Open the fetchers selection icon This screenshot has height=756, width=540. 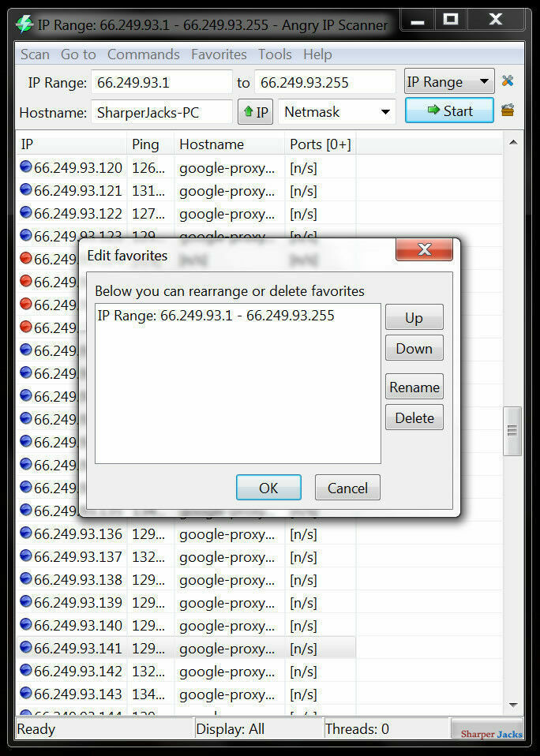[x=507, y=111]
